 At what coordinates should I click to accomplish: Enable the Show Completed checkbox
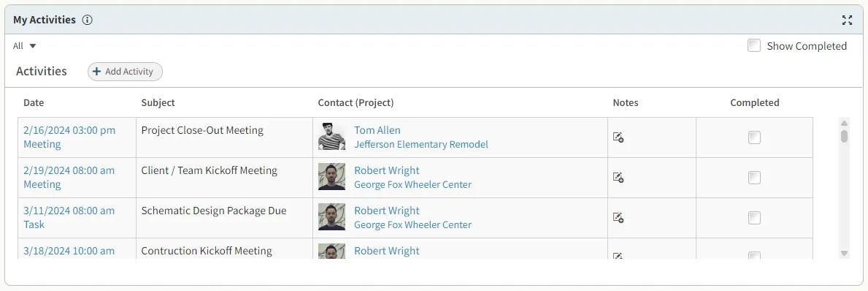click(x=753, y=45)
